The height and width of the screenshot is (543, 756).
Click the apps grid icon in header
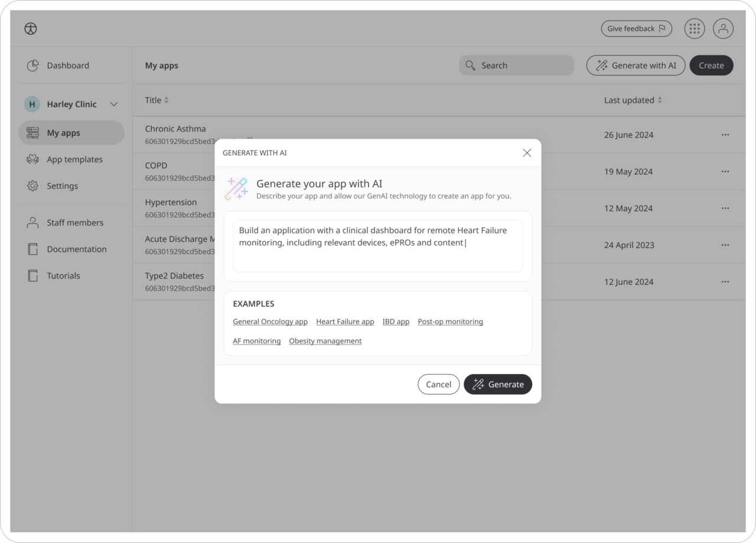click(x=694, y=28)
